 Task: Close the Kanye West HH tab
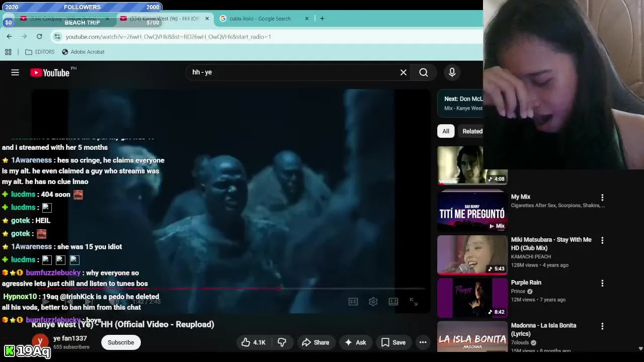207,19
